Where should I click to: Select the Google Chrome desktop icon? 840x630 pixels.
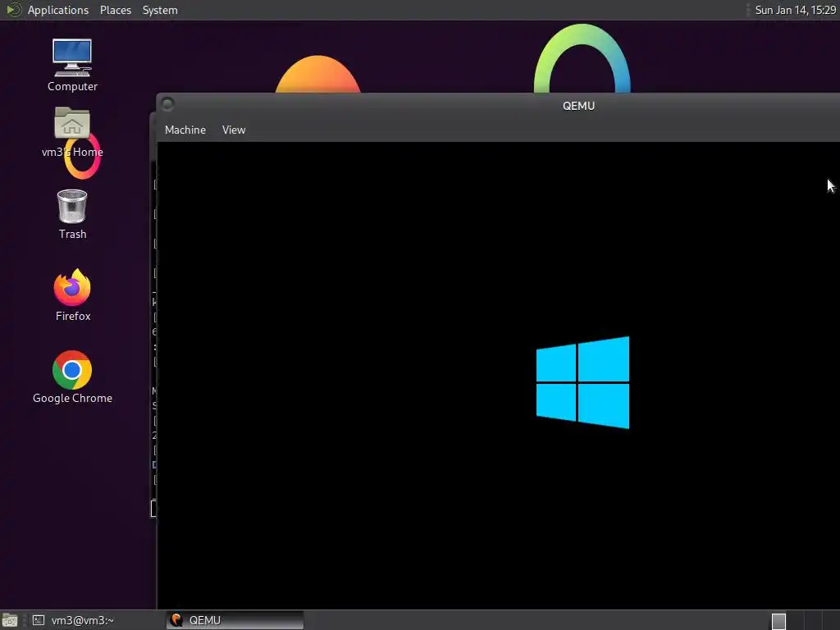(72, 377)
